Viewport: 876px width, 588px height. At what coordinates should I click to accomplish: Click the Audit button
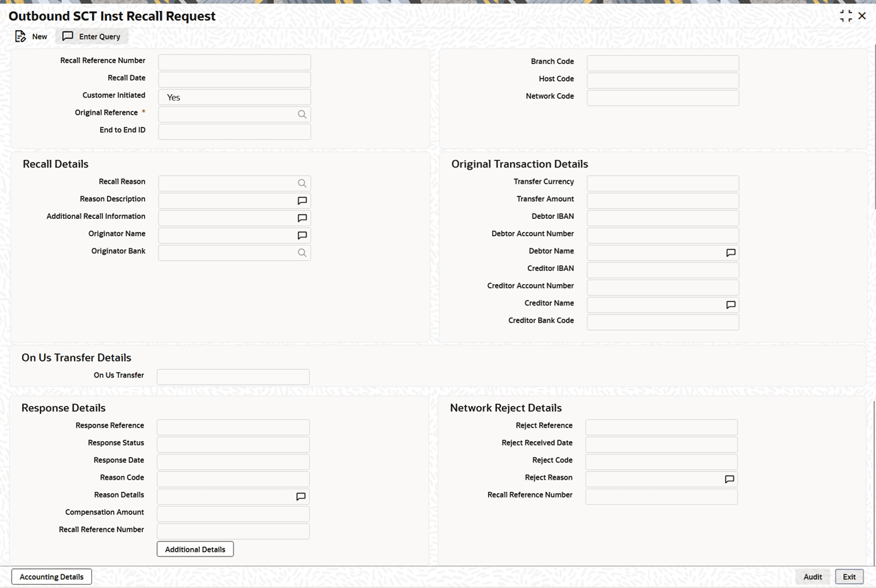tap(813, 577)
